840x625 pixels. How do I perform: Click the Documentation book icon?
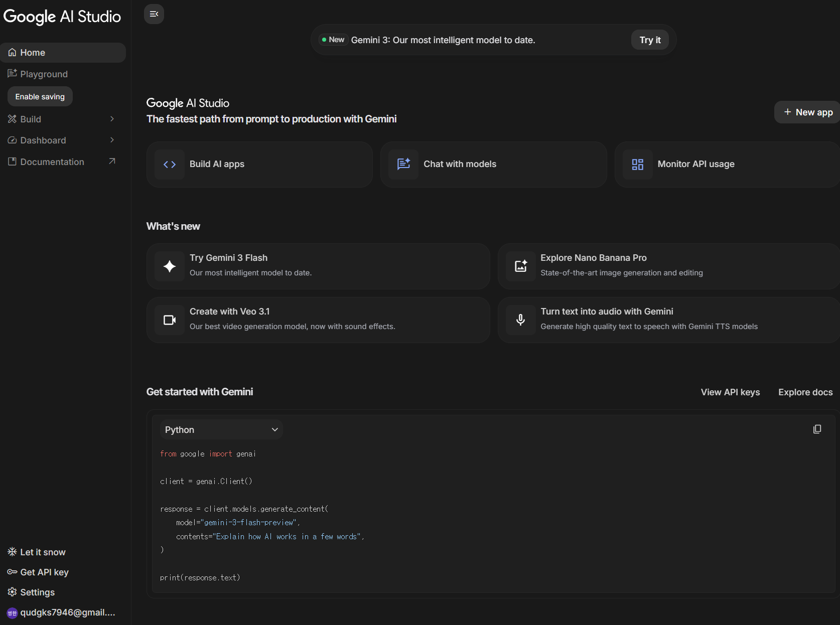click(x=12, y=162)
